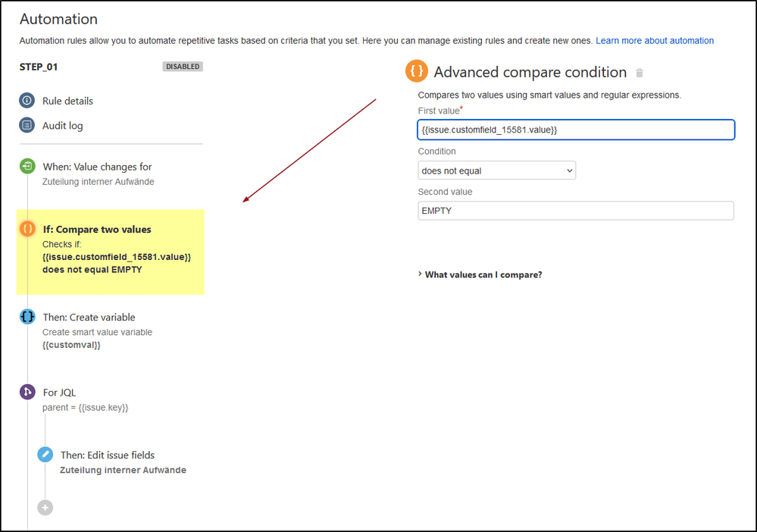Click the STEP_01 rule name
The width and height of the screenshot is (757, 532).
(39, 67)
